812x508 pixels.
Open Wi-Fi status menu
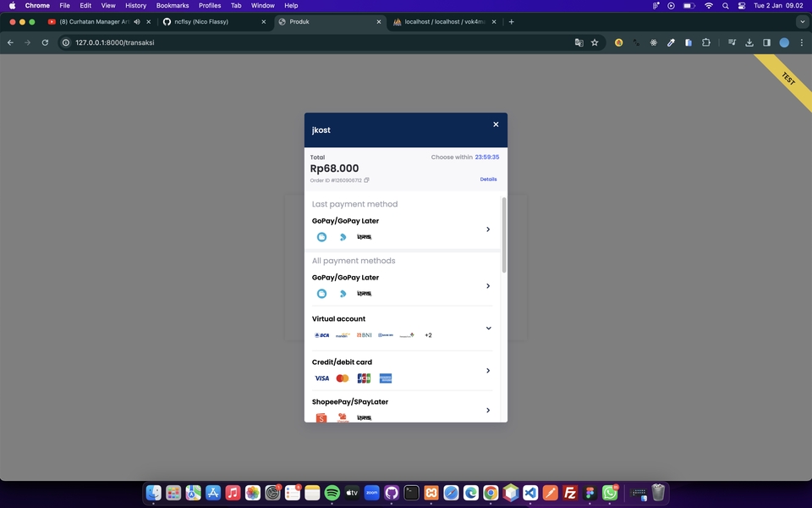point(709,6)
